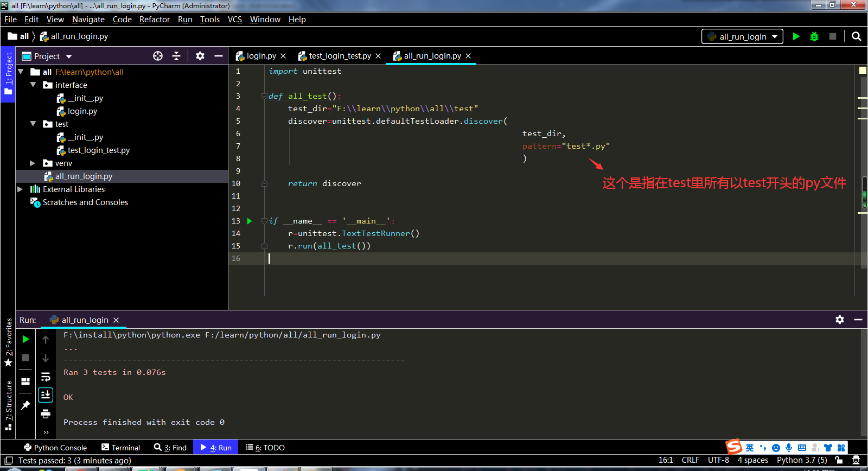
Task: Hide the Project panel with the minus icon
Action: [219, 56]
